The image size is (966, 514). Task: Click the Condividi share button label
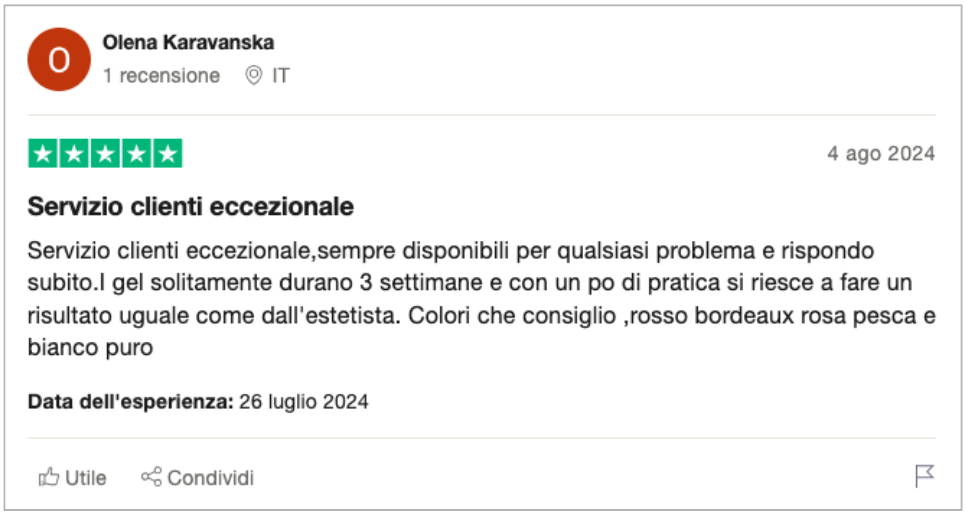click(211, 478)
